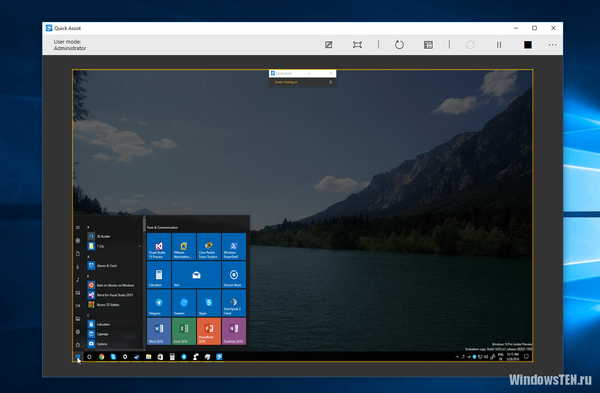The height and width of the screenshot is (393, 600).
Task: Click the letter 'C' apps list header
Action: tap(88, 315)
